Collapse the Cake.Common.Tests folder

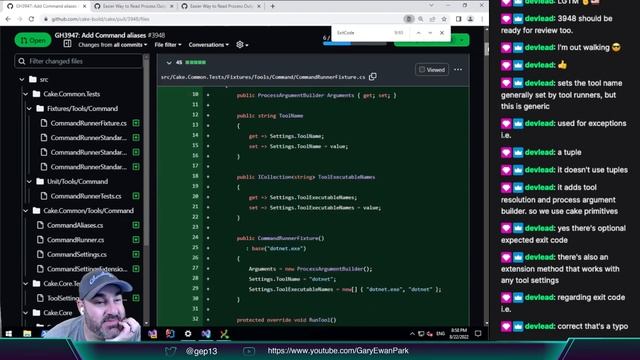pyautogui.click(x=25, y=94)
